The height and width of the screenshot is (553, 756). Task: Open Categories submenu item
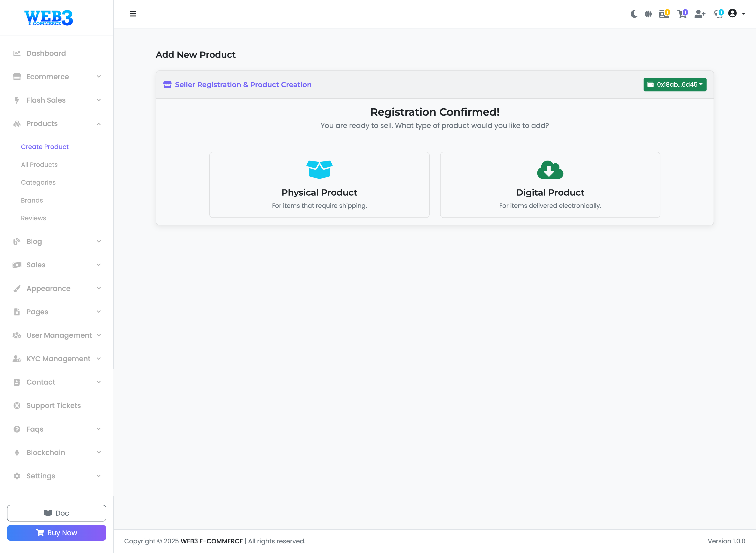(x=38, y=182)
